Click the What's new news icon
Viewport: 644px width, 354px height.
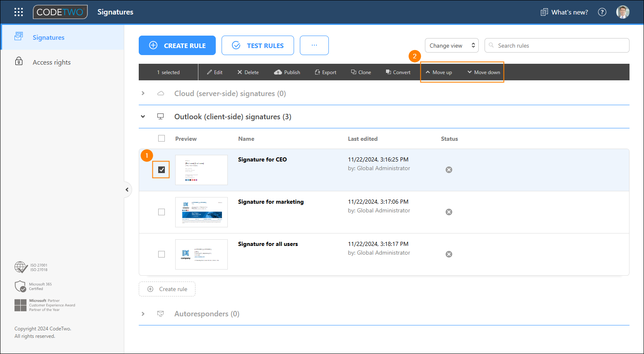[x=544, y=12]
